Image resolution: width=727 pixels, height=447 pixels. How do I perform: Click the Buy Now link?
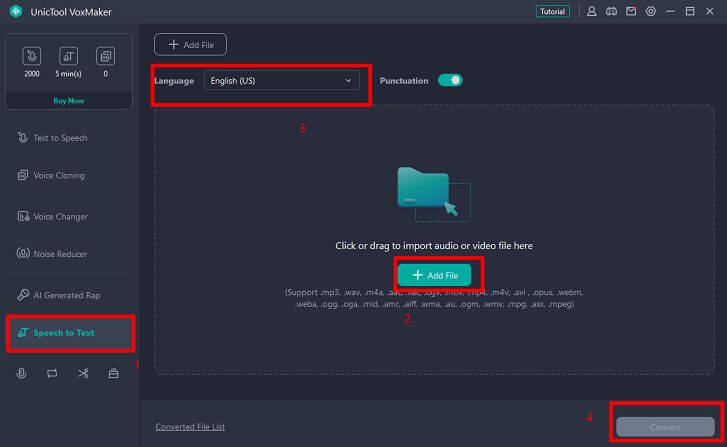[69, 101]
